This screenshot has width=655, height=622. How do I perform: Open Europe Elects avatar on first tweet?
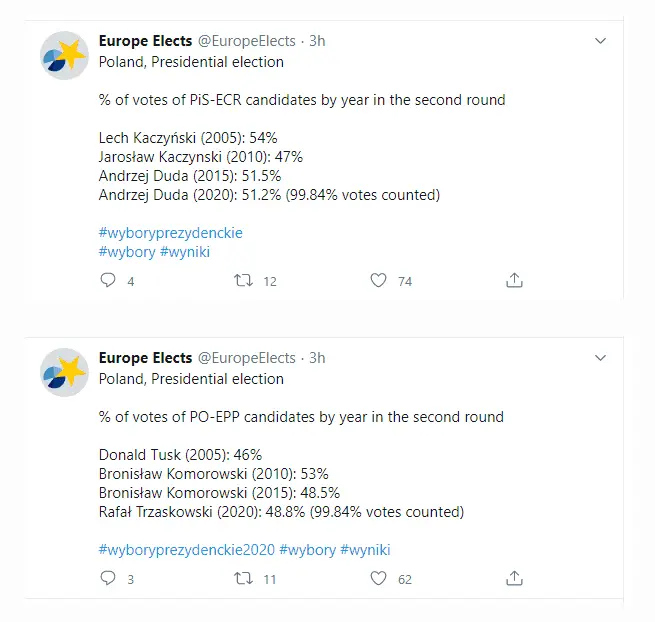(x=64, y=56)
